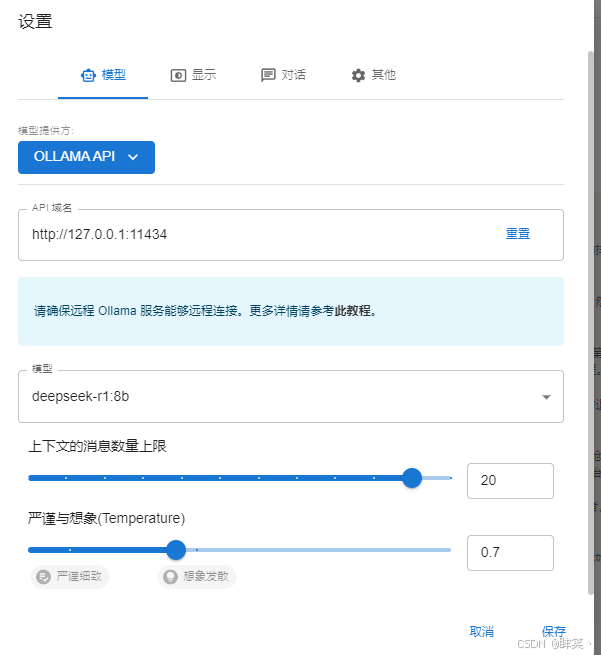Click the 上下文的消息数量上限 label
The width and height of the screenshot is (601, 655).
point(97,447)
